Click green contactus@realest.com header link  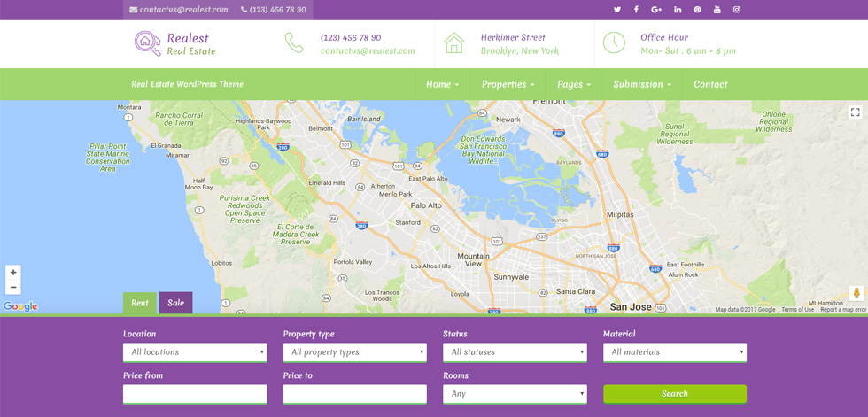click(x=368, y=50)
